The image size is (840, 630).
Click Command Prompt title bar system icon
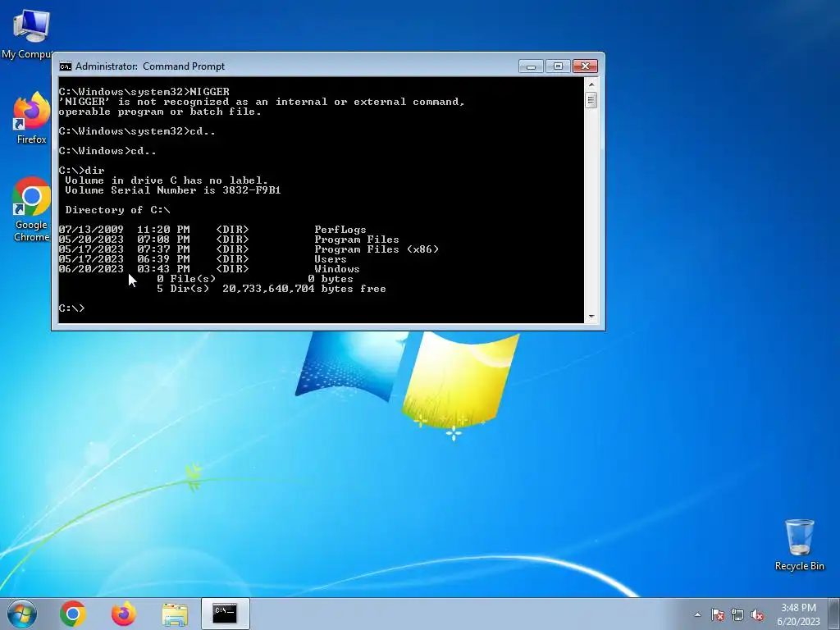pyautogui.click(x=66, y=66)
